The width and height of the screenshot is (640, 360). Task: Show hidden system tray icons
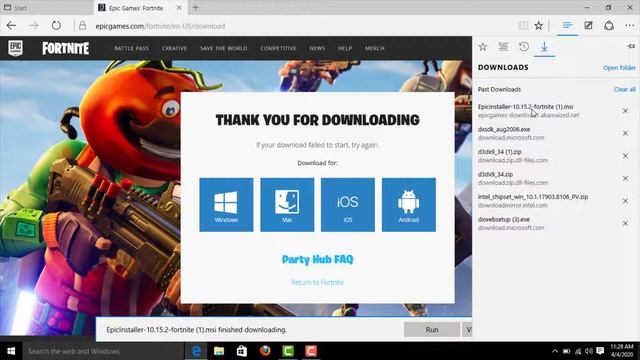click(x=554, y=351)
